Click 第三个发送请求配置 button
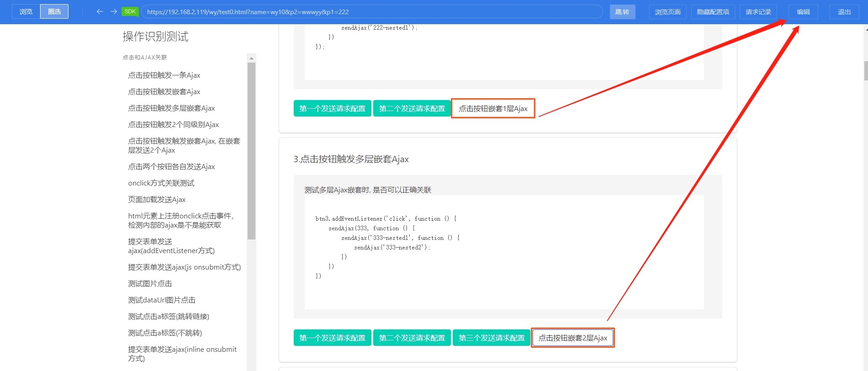 [492, 338]
